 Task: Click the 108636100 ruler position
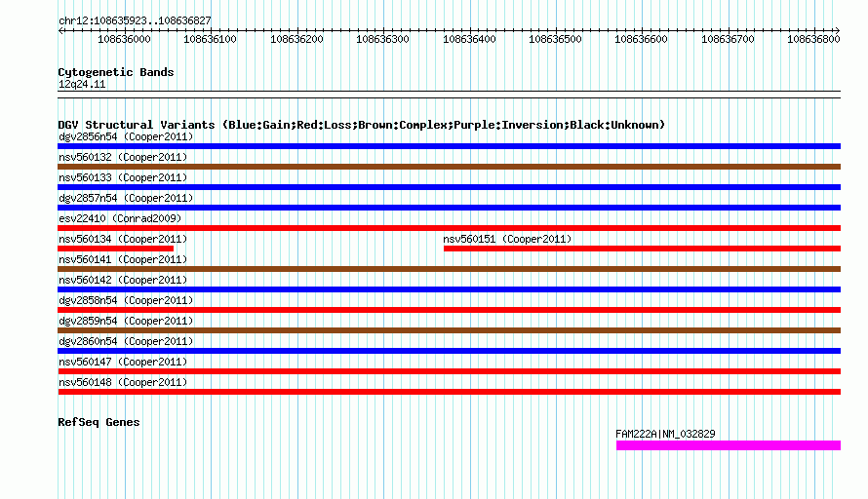click(210, 39)
